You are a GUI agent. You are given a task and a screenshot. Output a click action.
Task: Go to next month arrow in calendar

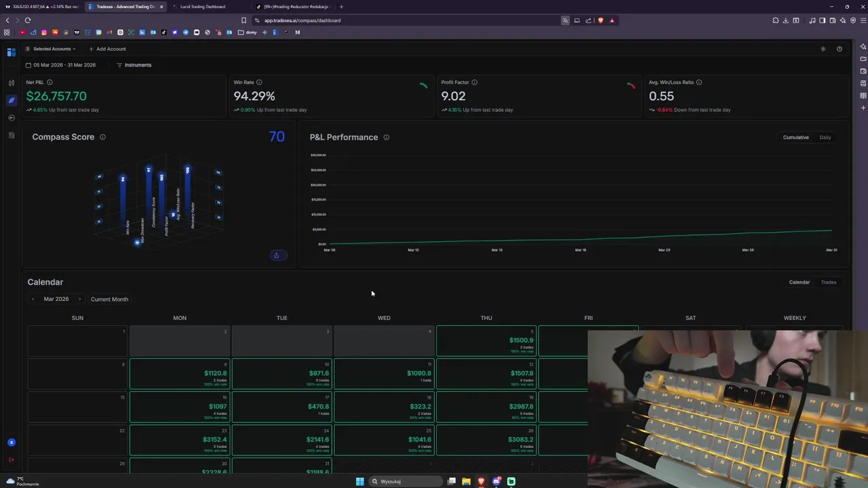pos(79,299)
